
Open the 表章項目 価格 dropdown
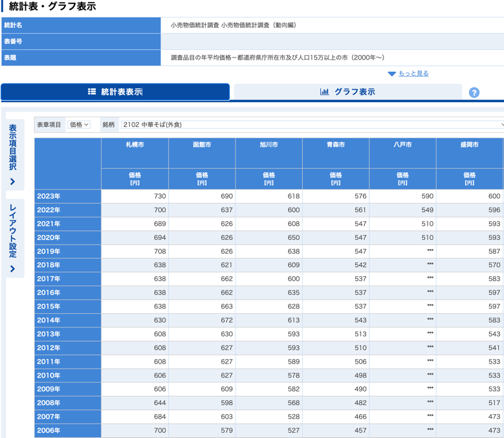pos(79,125)
